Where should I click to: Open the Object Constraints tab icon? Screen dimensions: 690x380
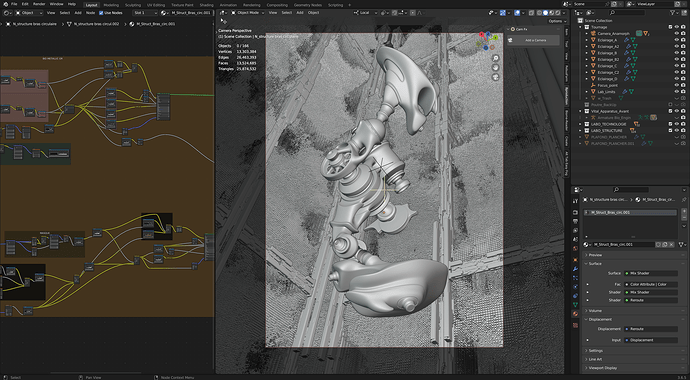coord(576,296)
